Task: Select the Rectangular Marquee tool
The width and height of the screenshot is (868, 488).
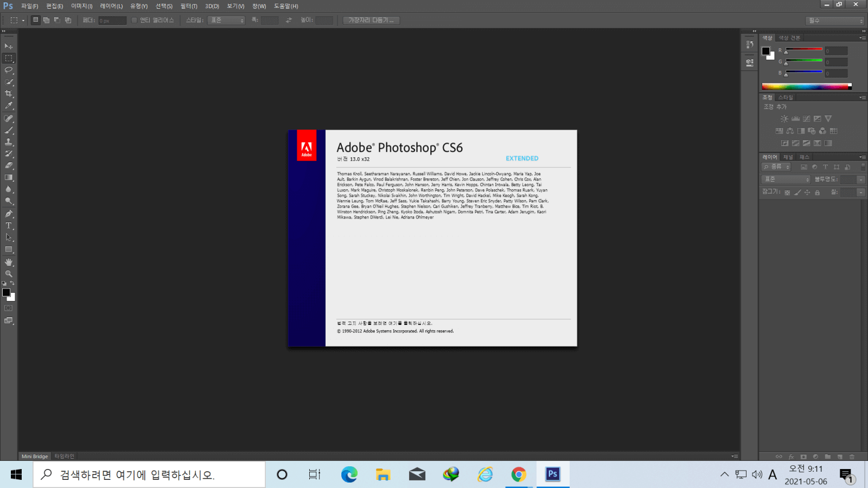Action: (9, 58)
